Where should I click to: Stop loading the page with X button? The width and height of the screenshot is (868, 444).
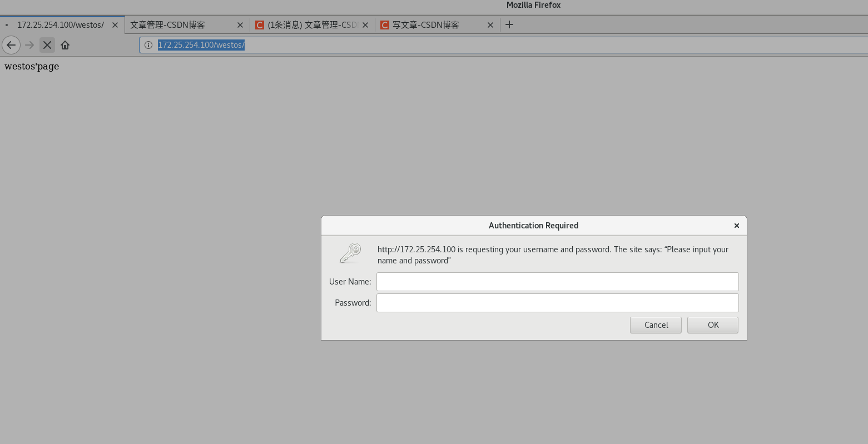coord(47,45)
